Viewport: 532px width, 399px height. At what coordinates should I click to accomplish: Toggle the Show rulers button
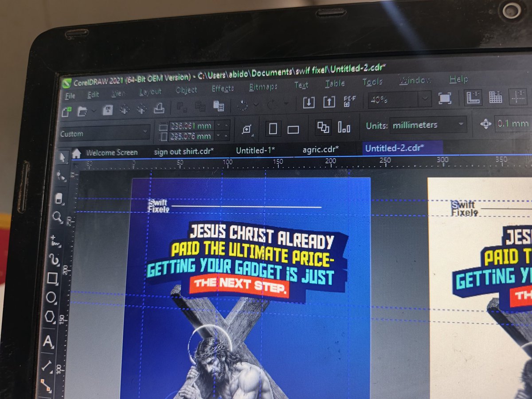point(473,98)
